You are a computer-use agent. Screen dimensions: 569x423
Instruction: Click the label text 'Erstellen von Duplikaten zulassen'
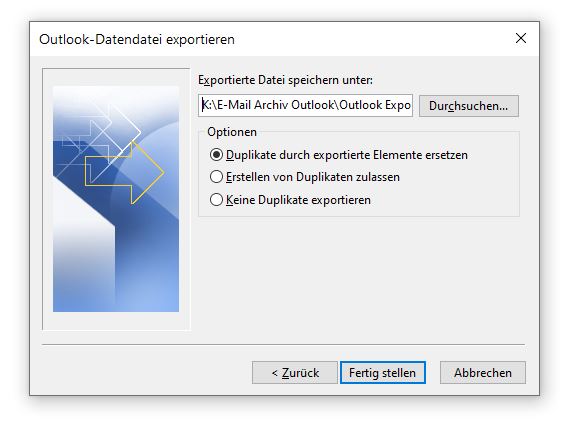312,177
